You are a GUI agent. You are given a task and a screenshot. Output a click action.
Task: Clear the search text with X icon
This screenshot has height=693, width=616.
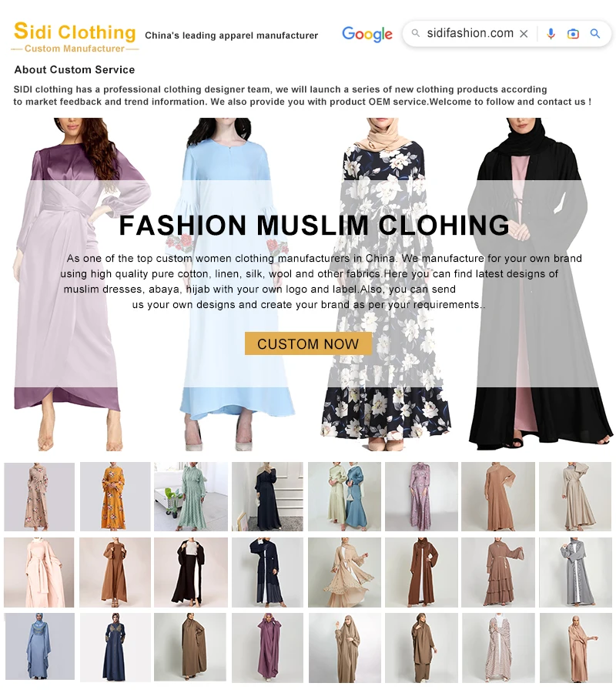pos(524,34)
